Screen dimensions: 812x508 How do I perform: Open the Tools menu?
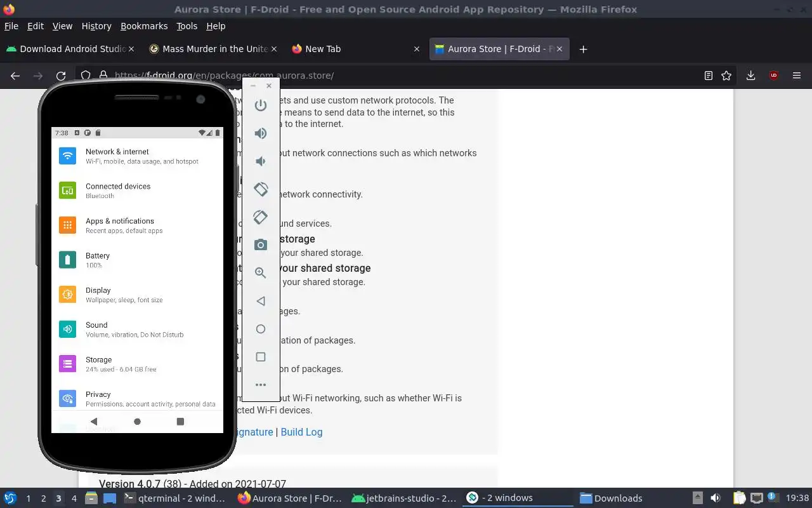(x=187, y=26)
